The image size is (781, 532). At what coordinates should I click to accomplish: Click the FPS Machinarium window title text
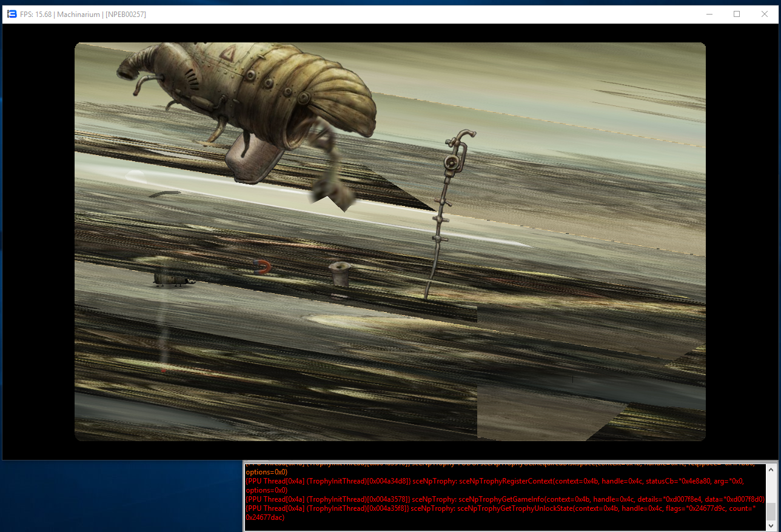(x=82, y=14)
